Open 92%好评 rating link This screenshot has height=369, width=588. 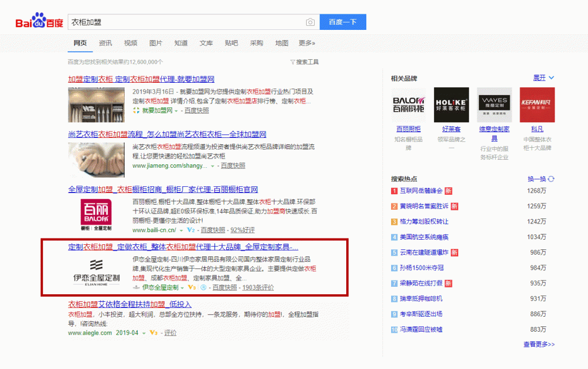click(x=243, y=230)
